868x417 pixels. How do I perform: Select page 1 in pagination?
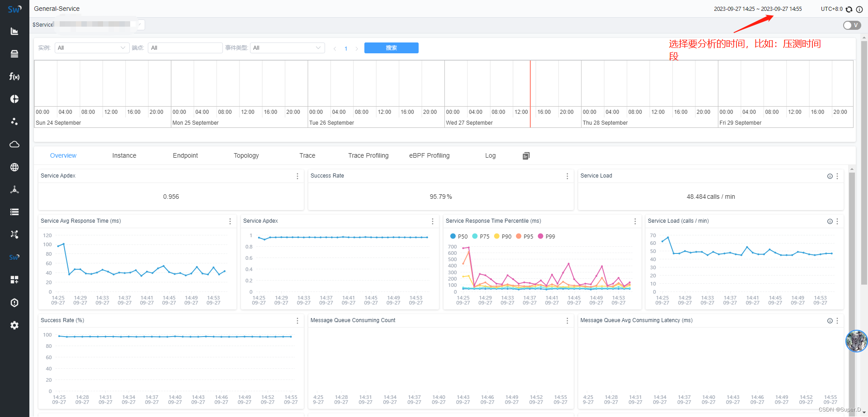[x=346, y=48]
